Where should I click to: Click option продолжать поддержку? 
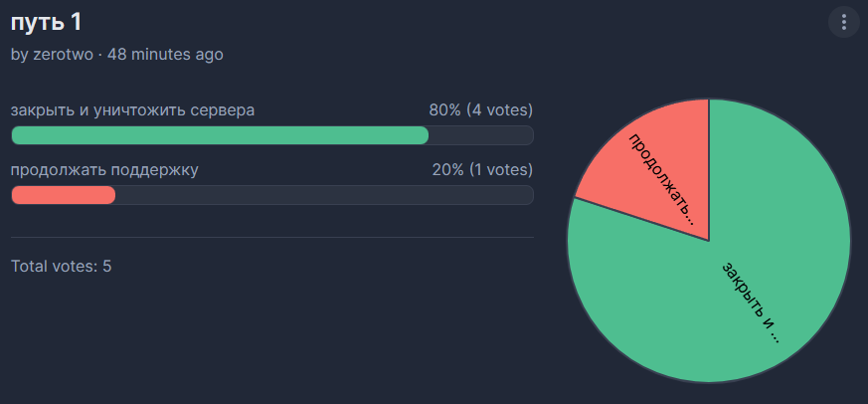pos(104,170)
